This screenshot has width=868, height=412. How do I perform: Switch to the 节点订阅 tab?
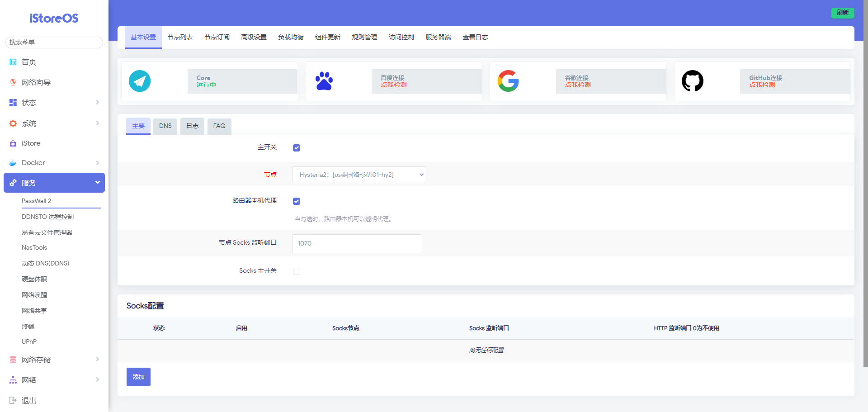(x=217, y=37)
